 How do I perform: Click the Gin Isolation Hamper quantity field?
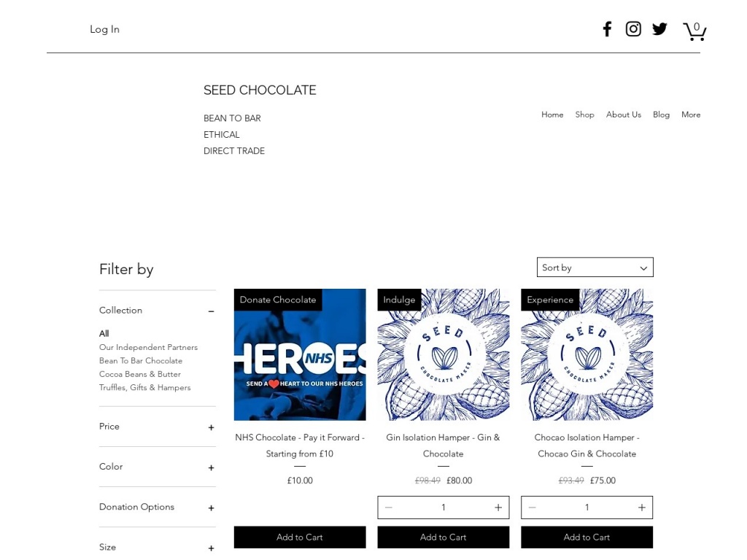point(443,507)
